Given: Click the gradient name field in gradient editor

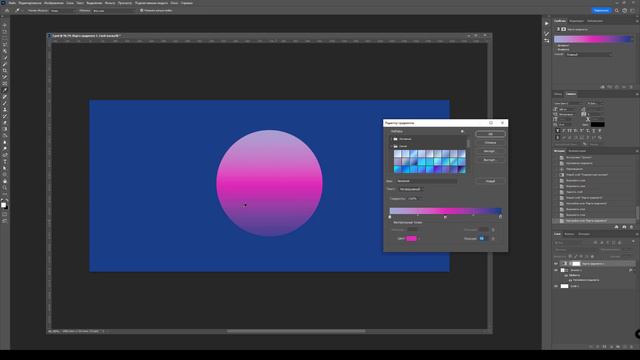Looking at the screenshot, I should [x=427, y=181].
